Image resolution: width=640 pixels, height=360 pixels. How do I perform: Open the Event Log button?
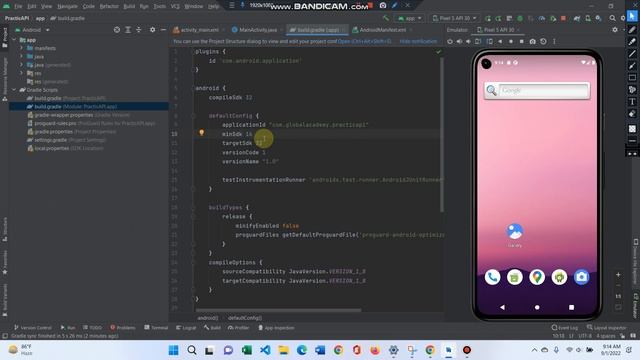564,328
